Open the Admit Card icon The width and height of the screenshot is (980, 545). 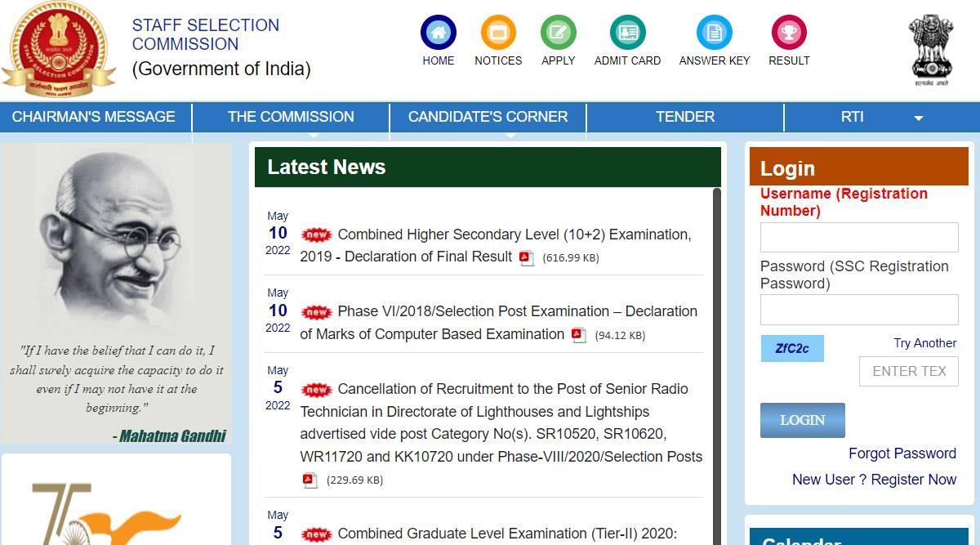[627, 33]
